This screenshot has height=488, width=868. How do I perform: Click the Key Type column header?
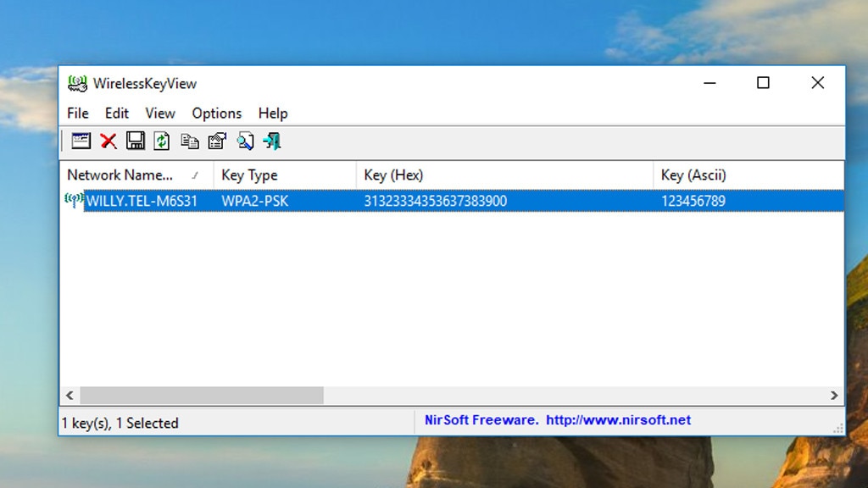[249, 175]
